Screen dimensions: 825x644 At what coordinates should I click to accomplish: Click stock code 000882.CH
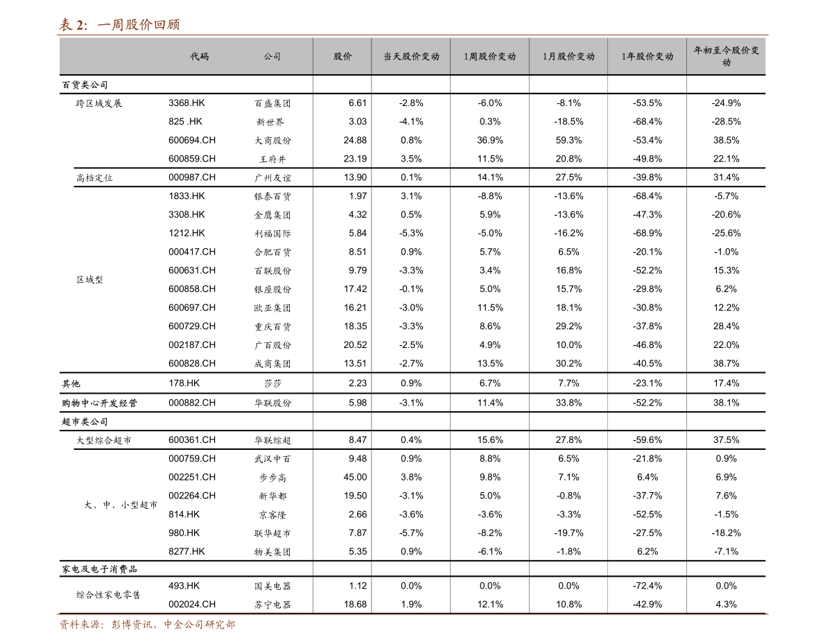click(192, 403)
